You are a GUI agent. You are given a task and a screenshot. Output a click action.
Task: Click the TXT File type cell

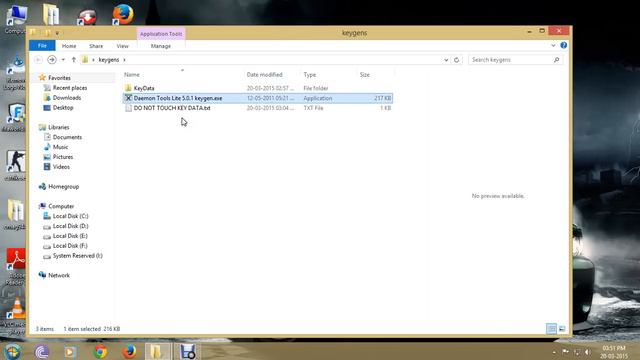pyautogui.click(x=313, y=108)
